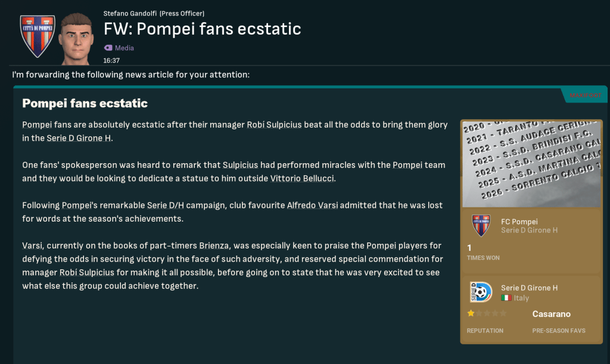The image size is (610, 364).
Task: Open the Serie D Girone H link
Action: pos(79,138)
